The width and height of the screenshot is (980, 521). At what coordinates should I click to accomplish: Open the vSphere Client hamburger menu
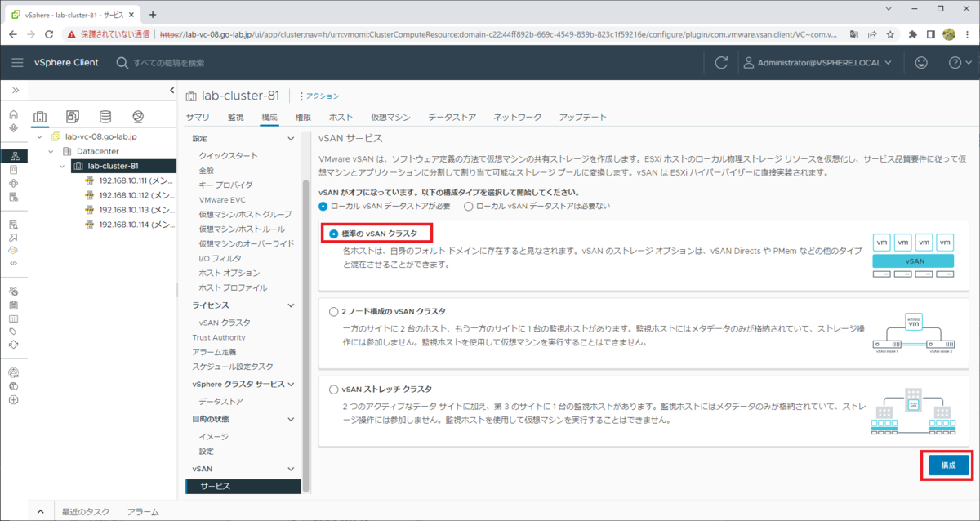coord(17,62)
